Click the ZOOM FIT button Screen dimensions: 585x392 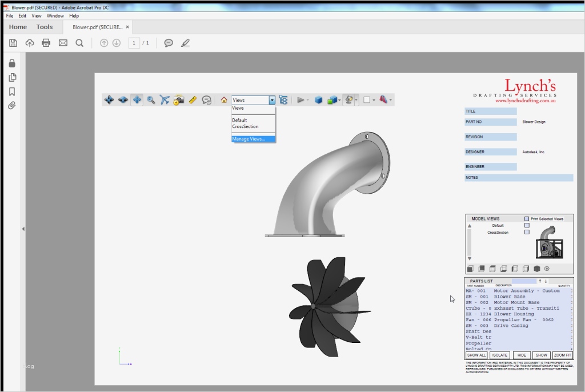click(562, 355)
